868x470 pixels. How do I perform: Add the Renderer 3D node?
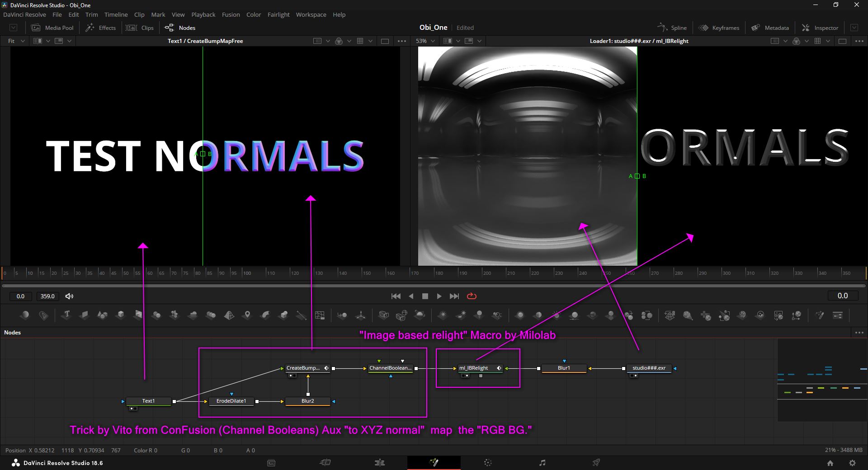tap(420, 315)
